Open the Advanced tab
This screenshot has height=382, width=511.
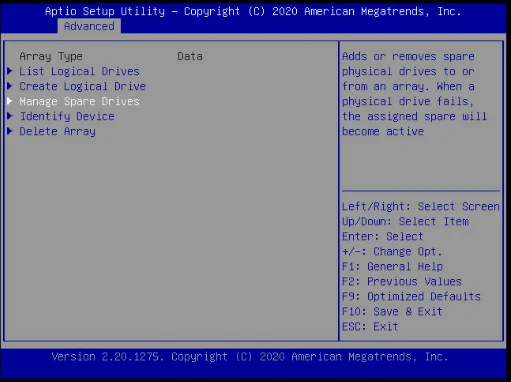89,26
